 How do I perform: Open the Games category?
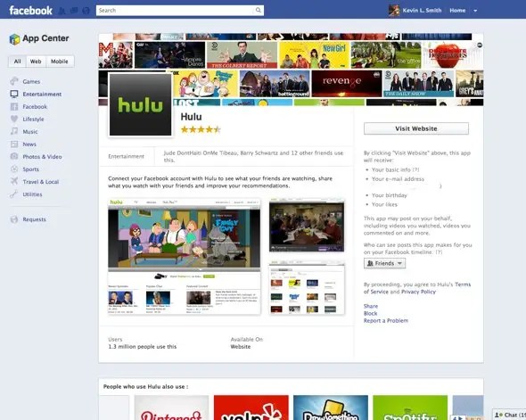click(x=31, y=81)
